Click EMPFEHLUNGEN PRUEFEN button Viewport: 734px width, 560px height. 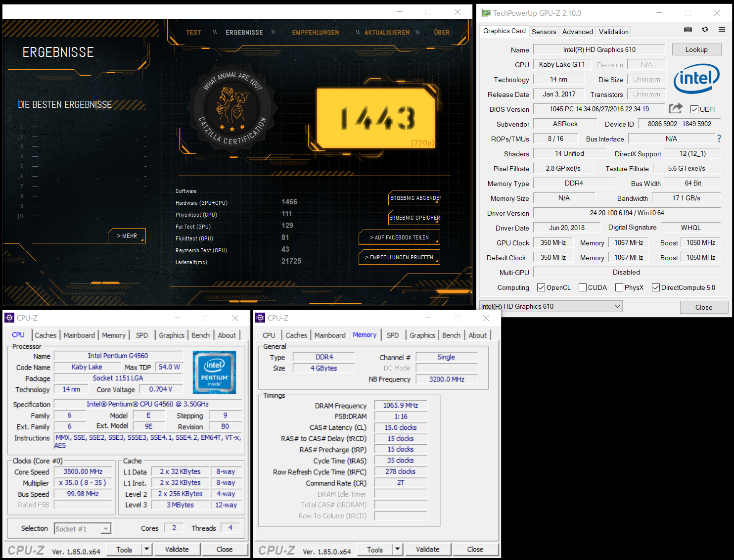pyautogui.click(x=399, y=257)
